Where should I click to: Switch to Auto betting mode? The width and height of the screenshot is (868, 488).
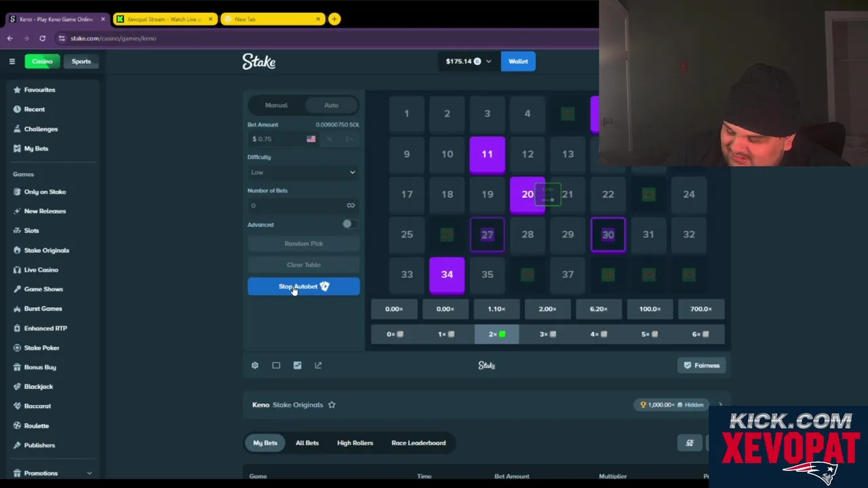pyautogui.click(x=331, y=105)
